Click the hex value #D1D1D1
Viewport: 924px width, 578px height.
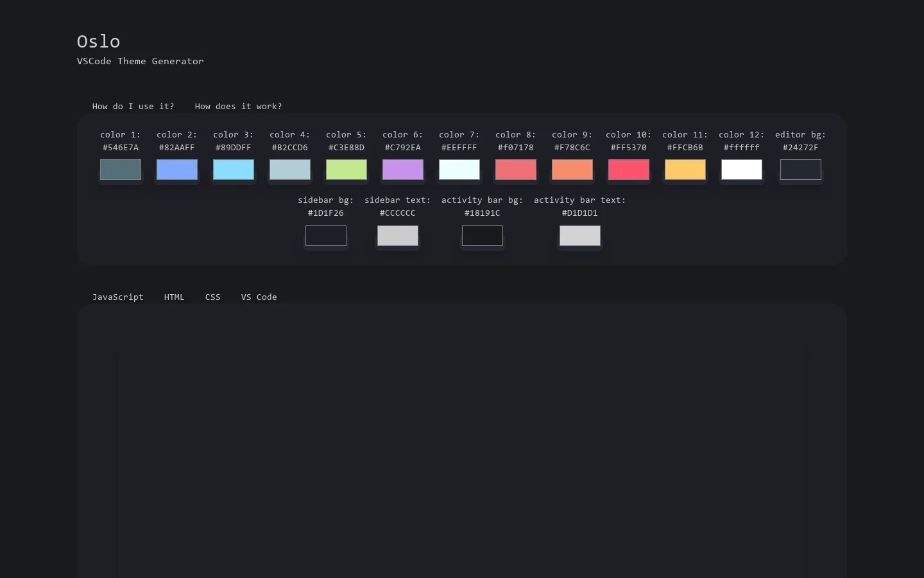[x=580, y=213]
